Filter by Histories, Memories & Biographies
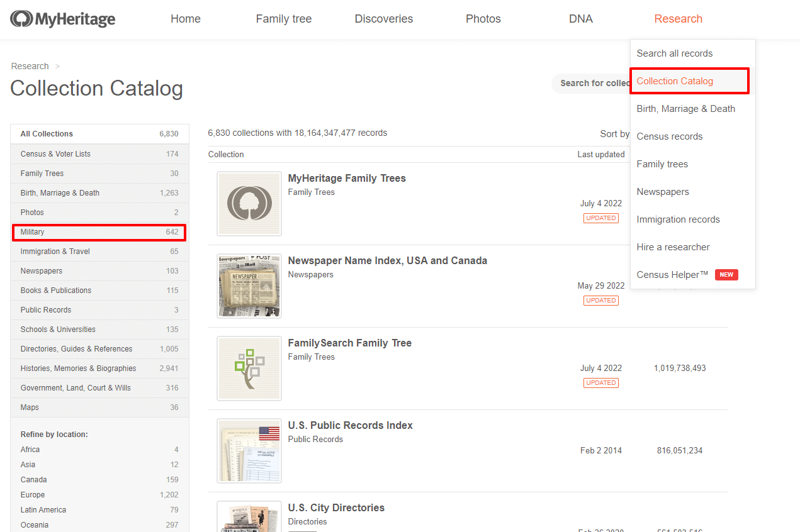Viewport: 800px width, 532px height. pyautogui.click(x=99, y=369)
